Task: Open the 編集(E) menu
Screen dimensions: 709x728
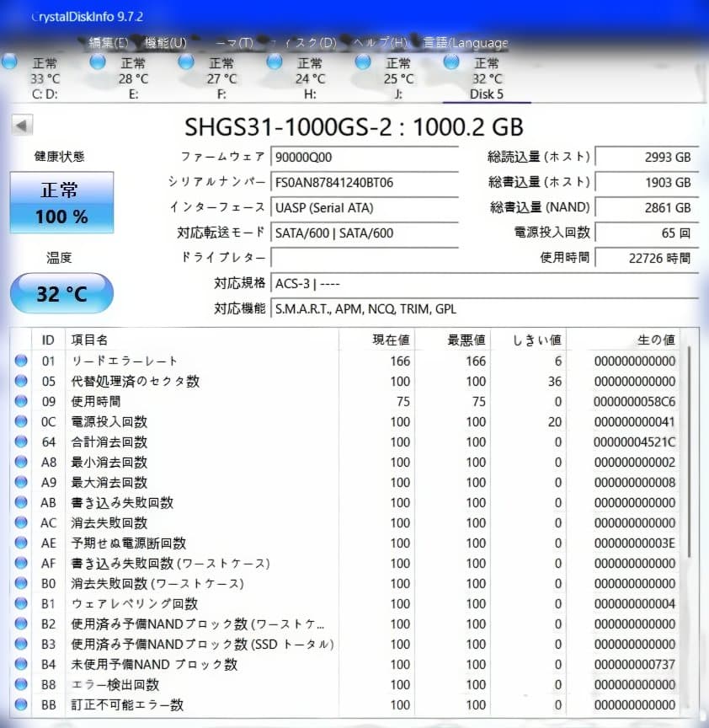Action: coord(107,42)
